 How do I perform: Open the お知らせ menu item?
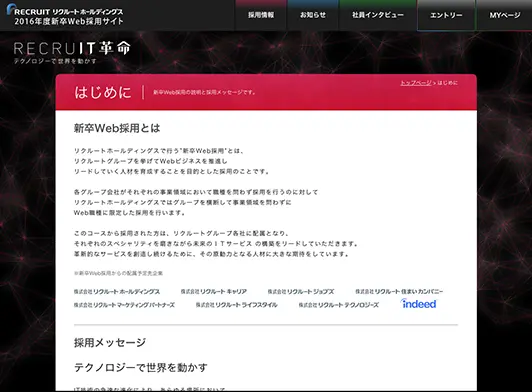point(313,15)
